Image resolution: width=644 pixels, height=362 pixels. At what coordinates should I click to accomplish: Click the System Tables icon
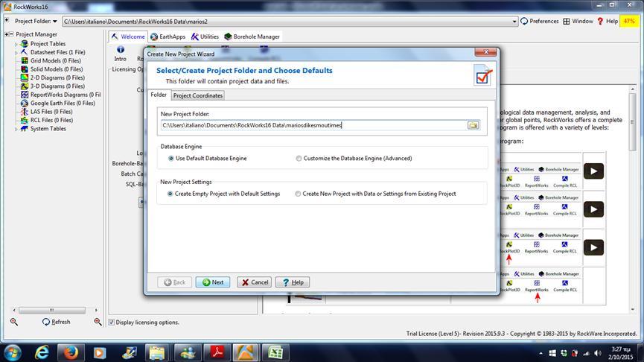click(25, 129)
